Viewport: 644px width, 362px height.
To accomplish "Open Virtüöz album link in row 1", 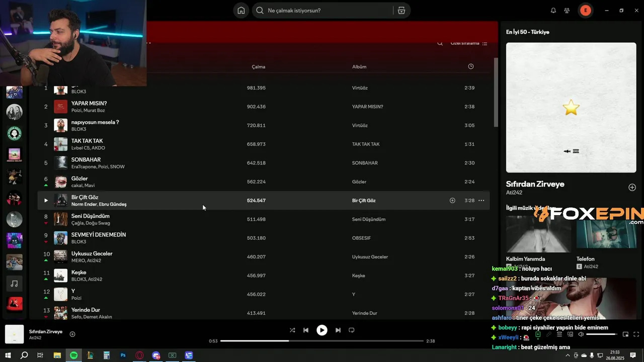I will point(360,88).
